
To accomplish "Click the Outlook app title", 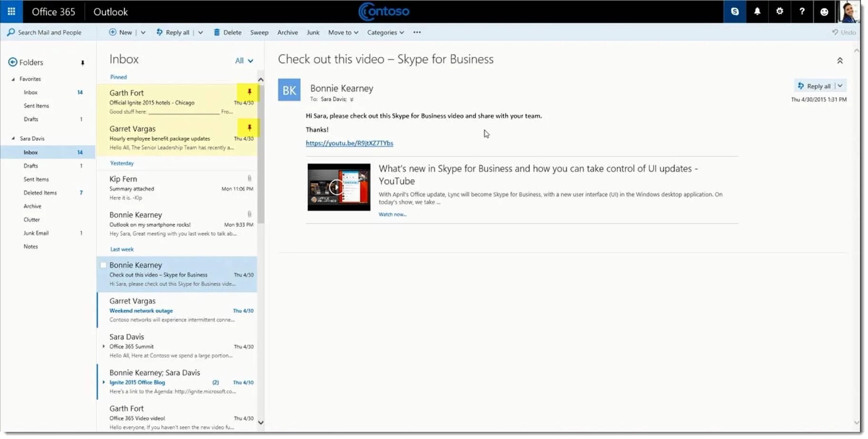I will pyautogui.click(x=110, y=11).
